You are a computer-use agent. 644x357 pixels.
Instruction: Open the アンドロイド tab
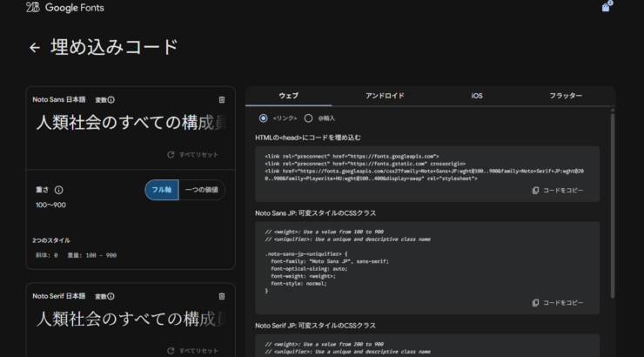point(385,96)
